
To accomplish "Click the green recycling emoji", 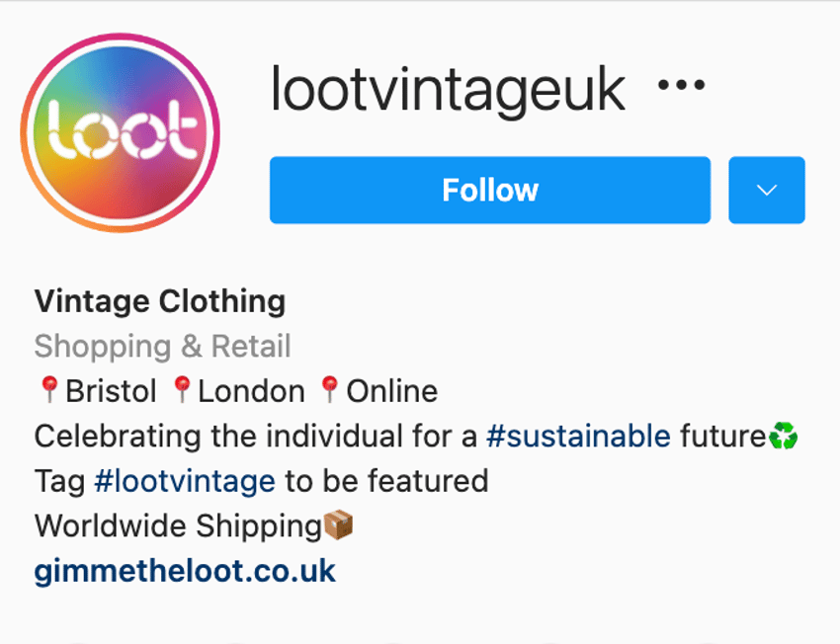I will click(x=784, y=436).
